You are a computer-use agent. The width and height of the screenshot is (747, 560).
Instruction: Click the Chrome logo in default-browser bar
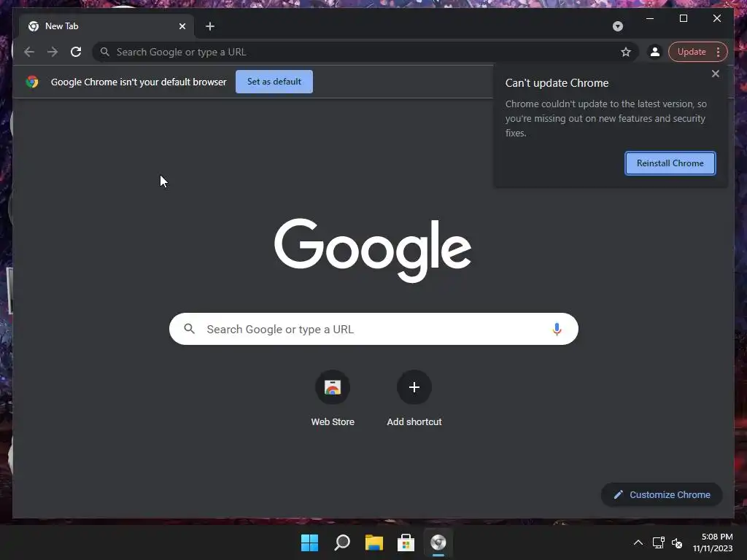32,82
